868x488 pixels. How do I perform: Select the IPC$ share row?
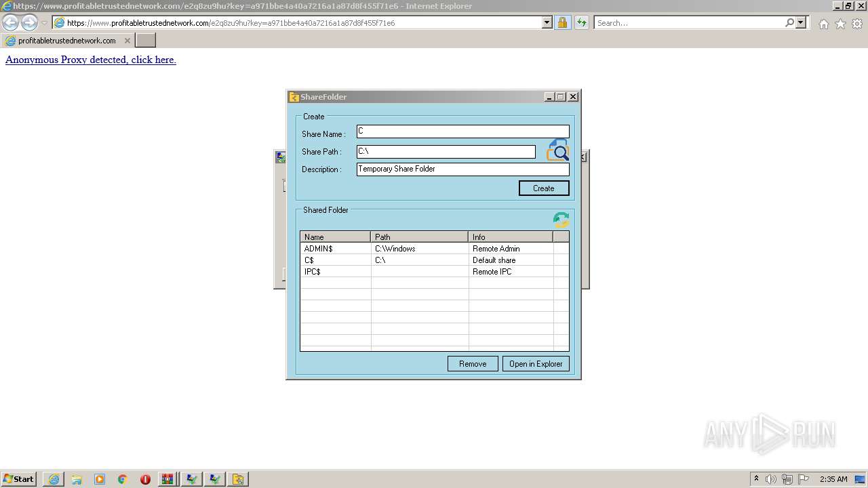[434, 272]
